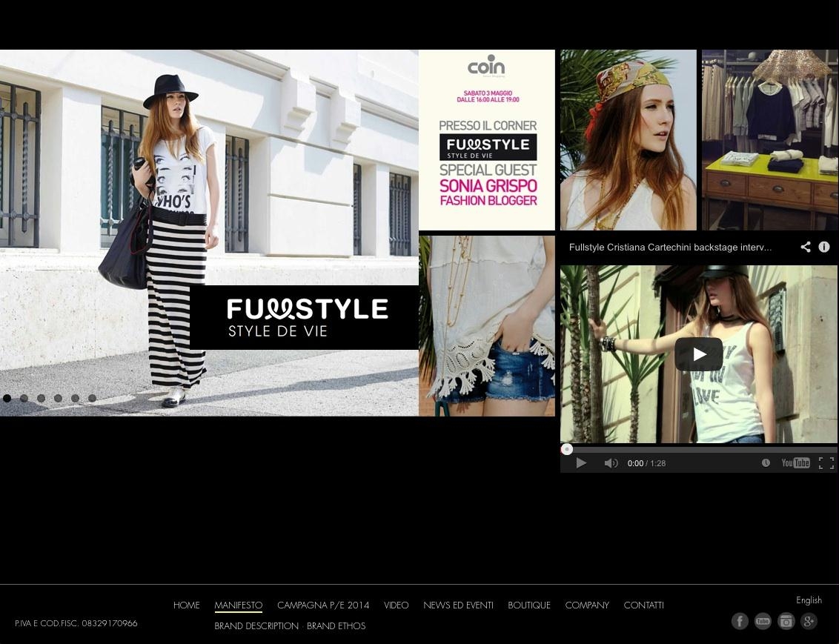Select the second slideshow dot
This screenshot has height=644, width=839.
click(24, 399)
